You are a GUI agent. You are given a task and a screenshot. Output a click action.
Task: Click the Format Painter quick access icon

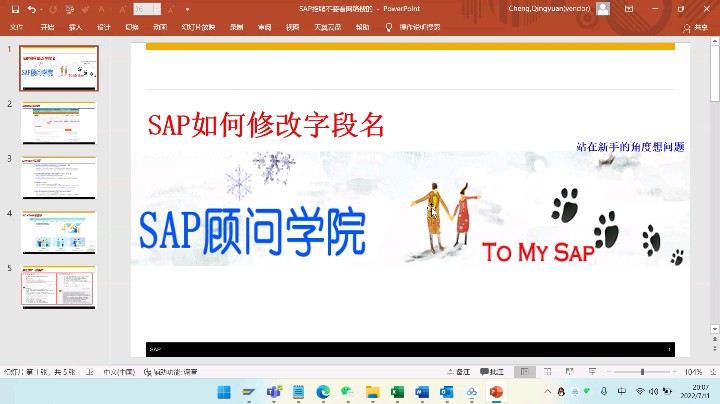click(x=85, y=9)
